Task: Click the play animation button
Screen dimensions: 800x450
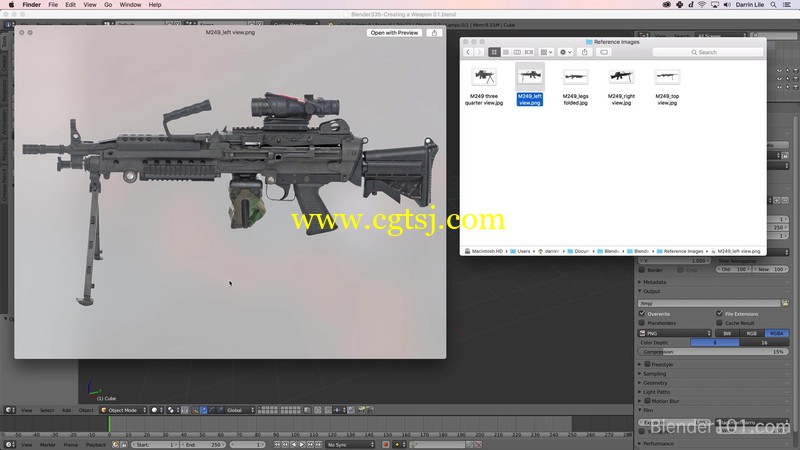Action: pos(302,445)
